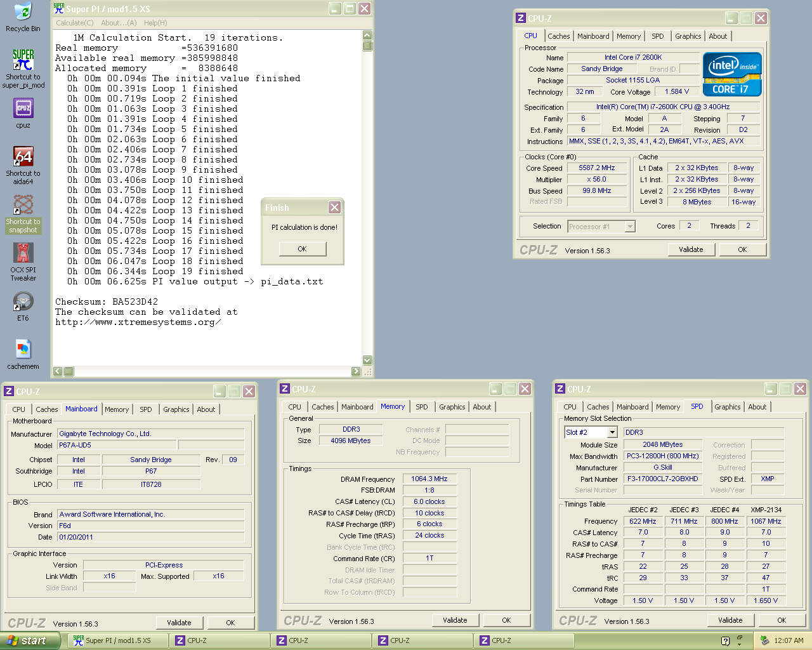The height and width of the screenshot is (650, 812).
Task: Open the Recycle Bin desktop icon
Action: (23, 12)
